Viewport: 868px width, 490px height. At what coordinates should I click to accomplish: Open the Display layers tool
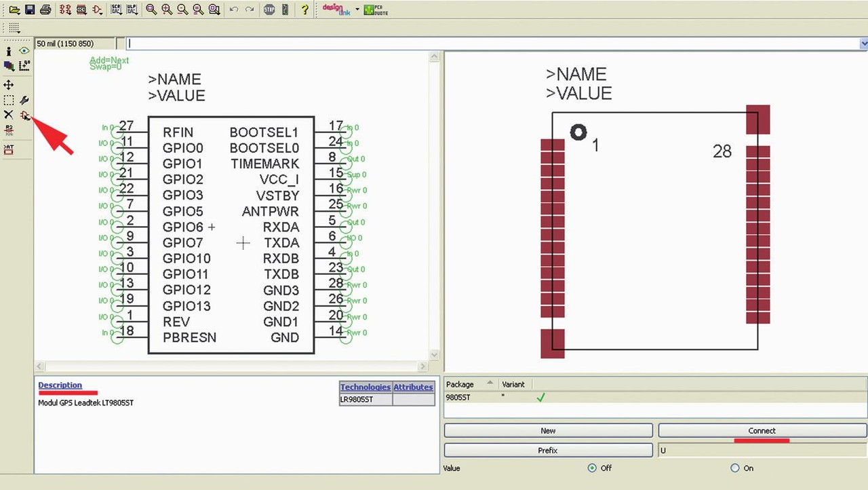[8, 66]
